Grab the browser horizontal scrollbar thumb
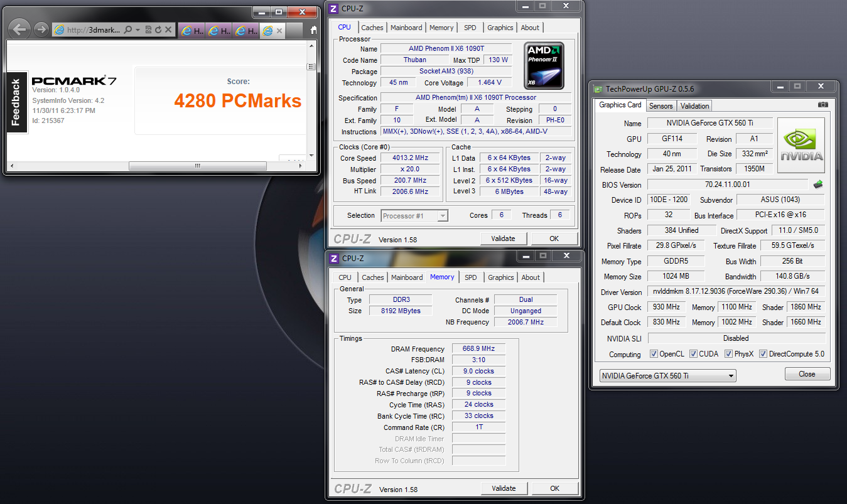Image resolution: width=847 pixels, height=504 pixels. (x=197, y=166)
